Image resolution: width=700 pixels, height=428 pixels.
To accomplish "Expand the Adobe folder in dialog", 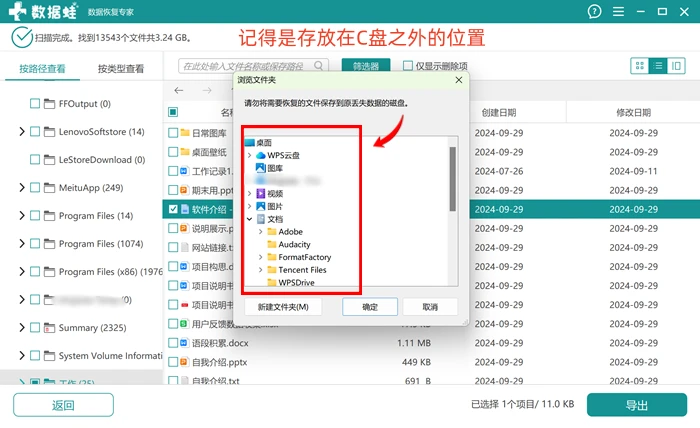I will [x=261, y=232].
